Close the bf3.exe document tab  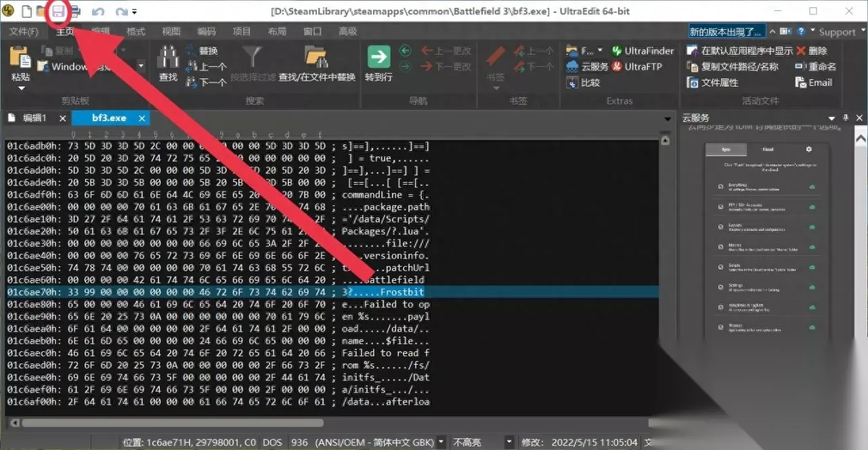click(142, 118)
